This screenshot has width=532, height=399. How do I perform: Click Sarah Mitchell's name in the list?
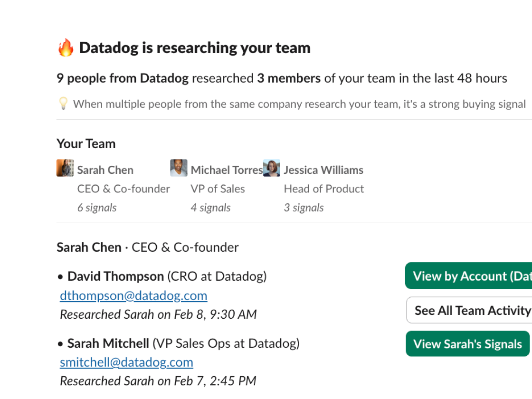click(108, 343)
